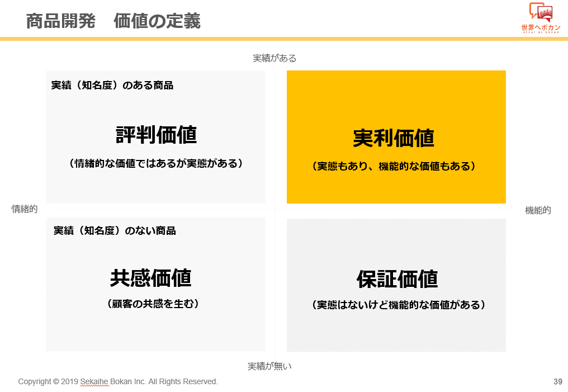Click the 実績がある axis label
568x392 pixels.
[x=274, y=58]
